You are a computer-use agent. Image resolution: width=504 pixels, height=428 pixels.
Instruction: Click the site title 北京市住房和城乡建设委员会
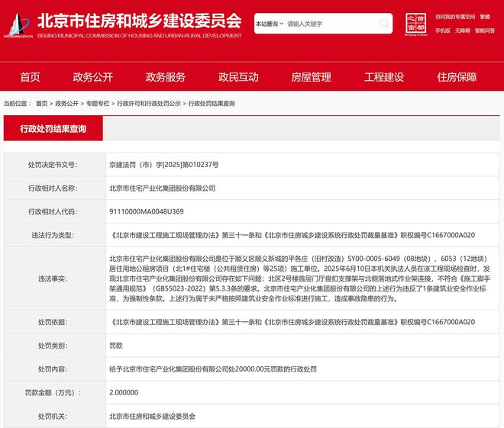(x=140, y=21)
